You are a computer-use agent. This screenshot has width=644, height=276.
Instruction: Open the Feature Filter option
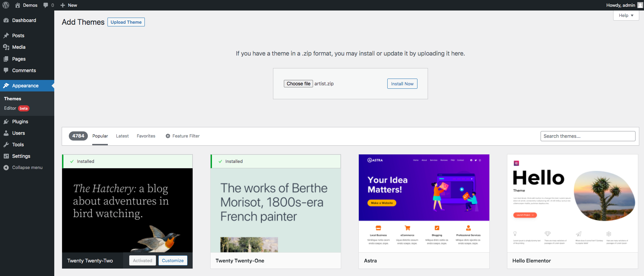tap(182, 136)
